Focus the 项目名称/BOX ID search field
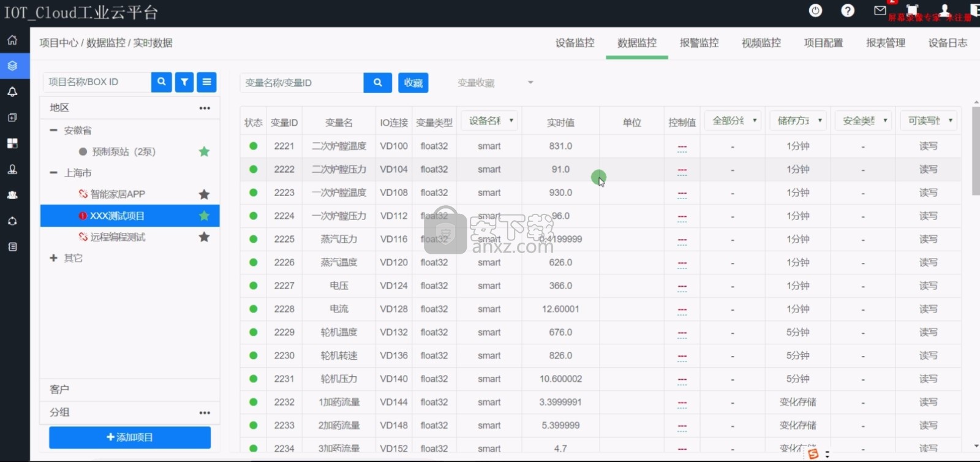980x462 pixels. tap(97, 82)
